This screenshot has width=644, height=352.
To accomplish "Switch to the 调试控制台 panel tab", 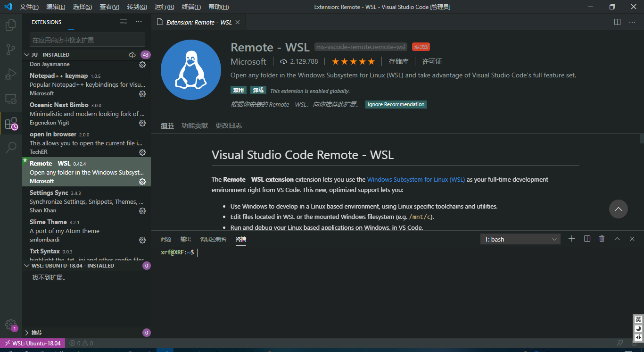I will [213, 239].
